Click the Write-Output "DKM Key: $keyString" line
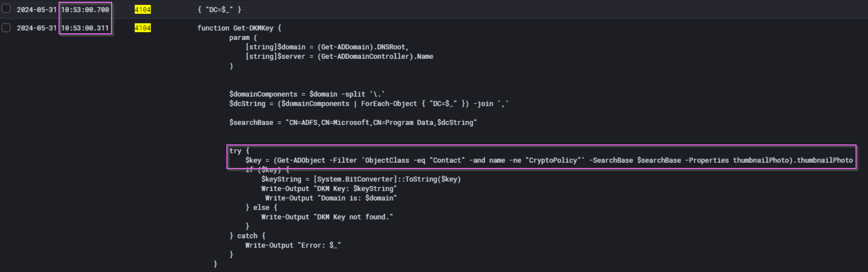868x272 pixels. pyautogui.click(x=329, y=188)
